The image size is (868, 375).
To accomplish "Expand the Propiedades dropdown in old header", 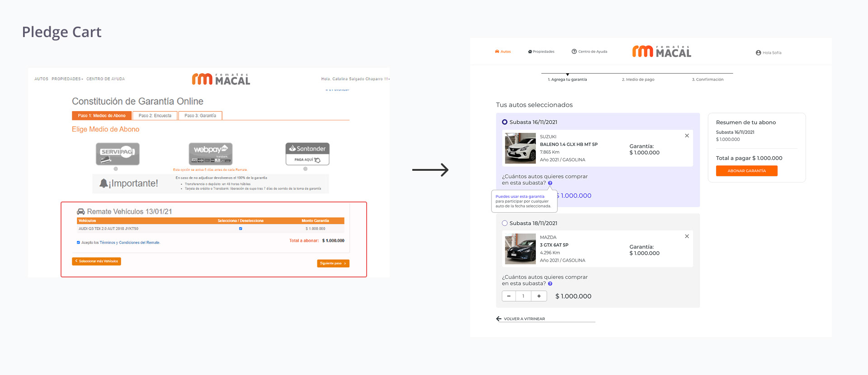I will [x=67, y=79].
